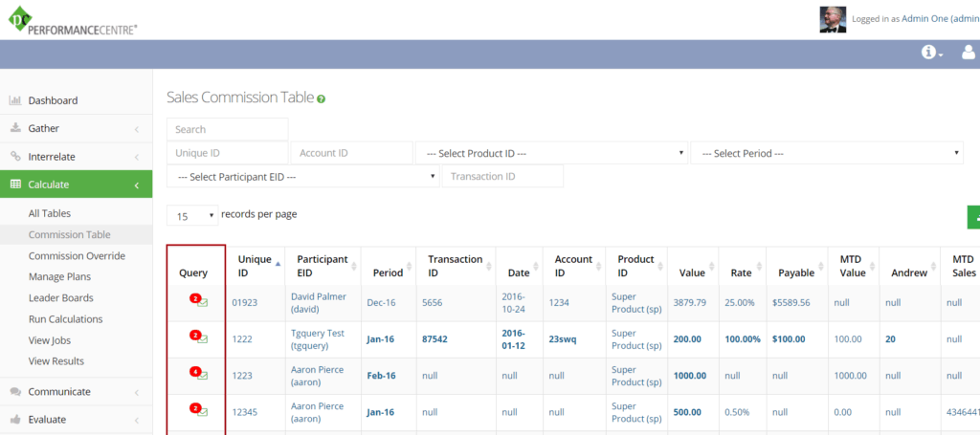
Task: Open query messages for Unique ID 1222
Action: pyautogui.click(x=199, y=338)
